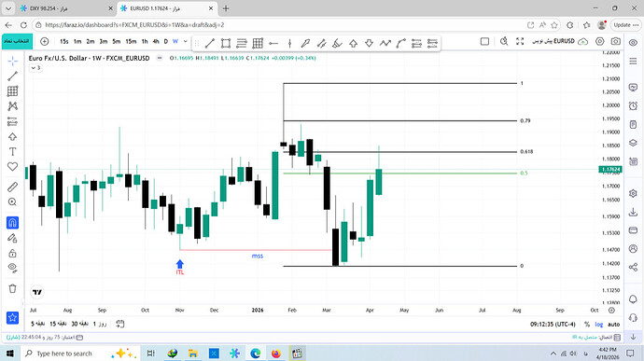This screenshot has height=361, width=644.
Task: Select the crosshair cursor tool
Action: pos(13,62)
